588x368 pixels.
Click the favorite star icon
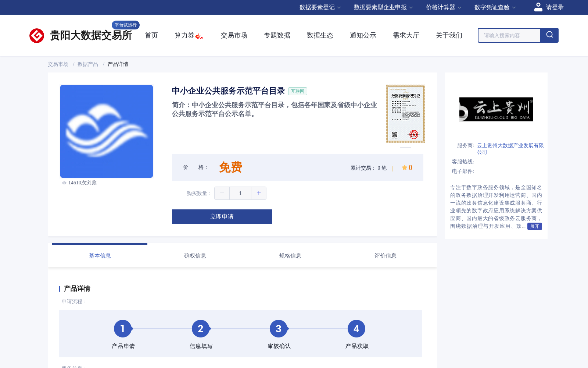click(404, 168)
